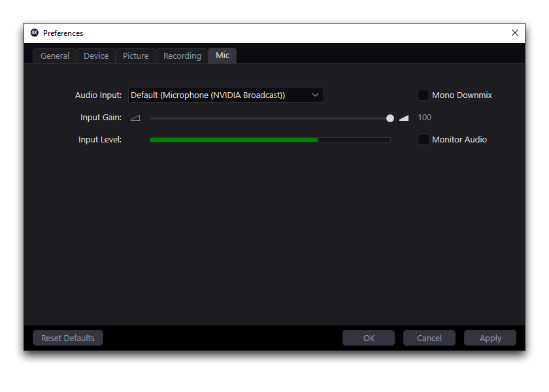Enable the Mono Downmix checkbox
Image resolution: width=549 pixels, height=392 pixels.
424,95
